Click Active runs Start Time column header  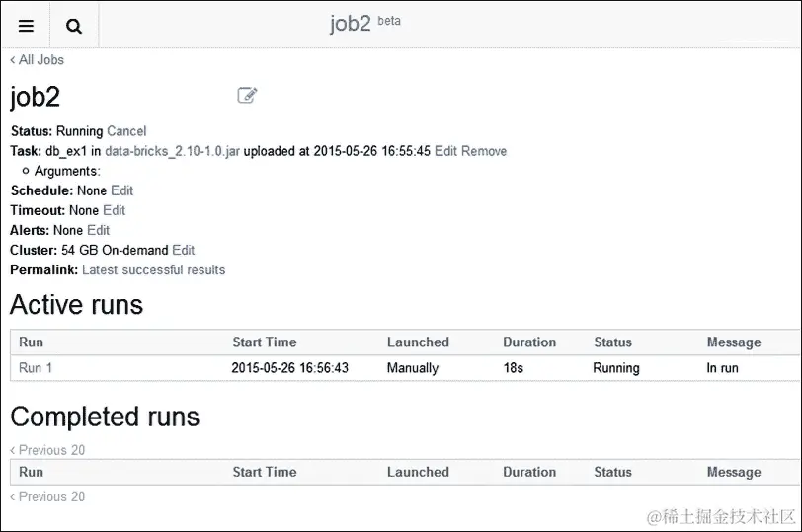tap(265, 342)
